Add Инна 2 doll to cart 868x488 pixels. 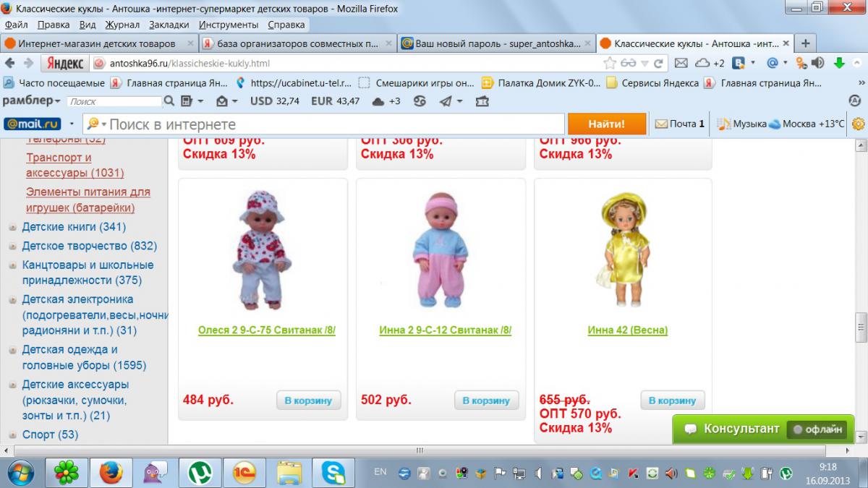[486, 401]
